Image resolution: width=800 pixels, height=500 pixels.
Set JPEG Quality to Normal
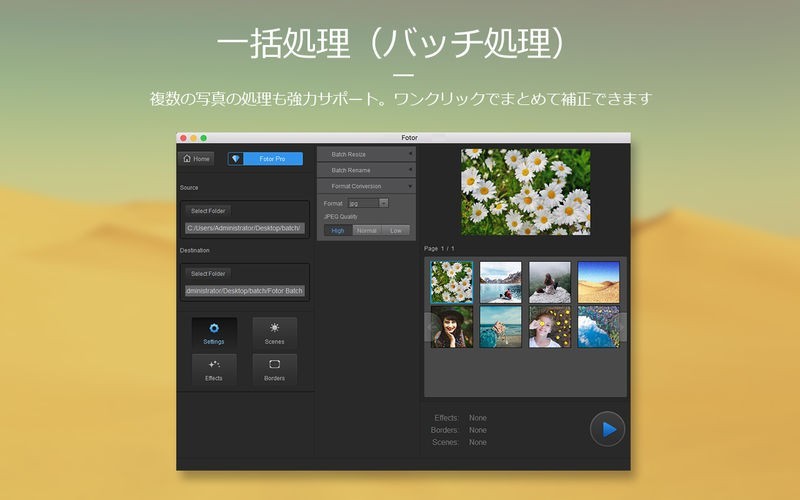pyautogui.click(x=367, y=230)
